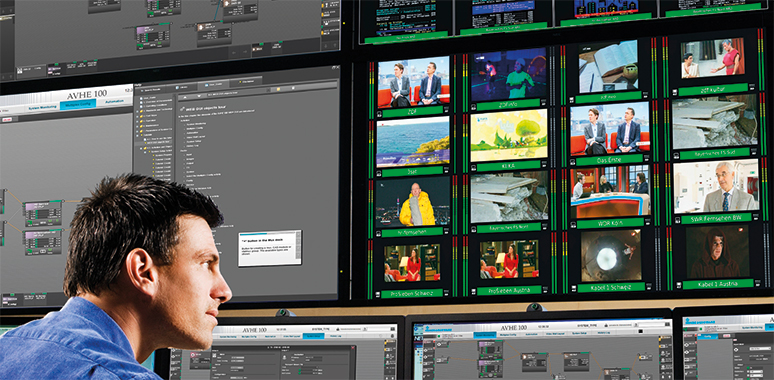Open the Bayerisches FS Nord video tile
The height and width of the screenshot is (380, 774).
[x=509, y=196]
